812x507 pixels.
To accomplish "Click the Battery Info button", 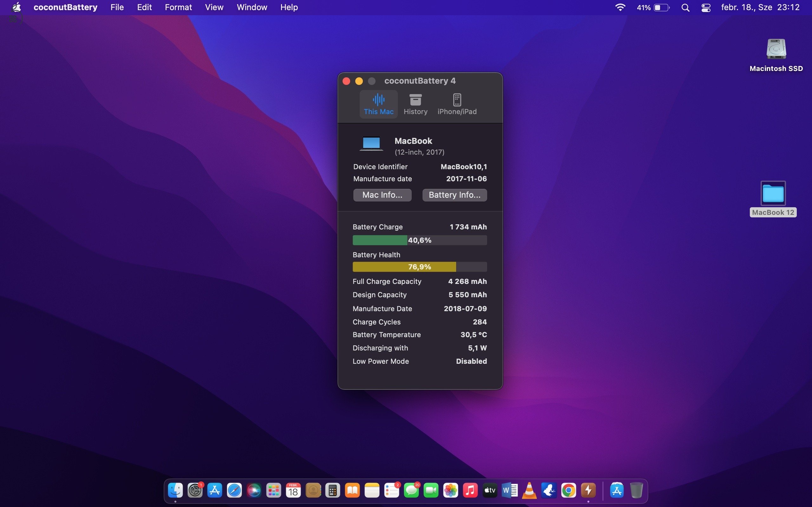I will pyautogui.click(x=454, y=195).
